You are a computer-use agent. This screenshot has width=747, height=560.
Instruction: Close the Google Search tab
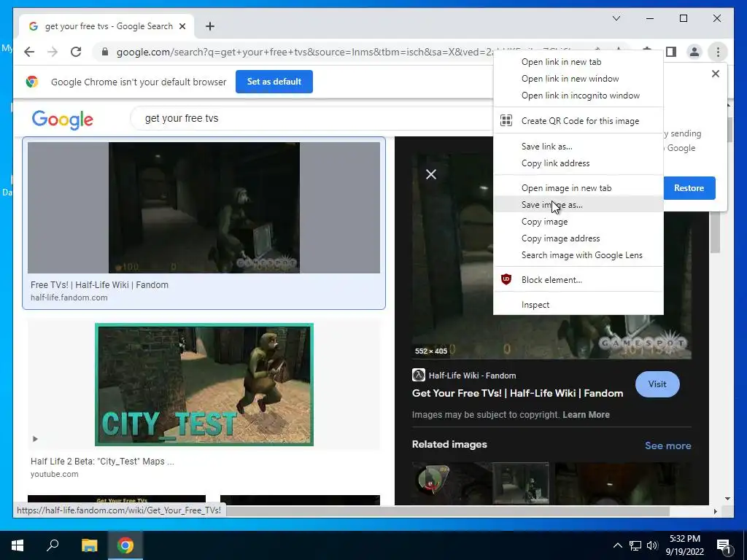click(x=182, y=26)
